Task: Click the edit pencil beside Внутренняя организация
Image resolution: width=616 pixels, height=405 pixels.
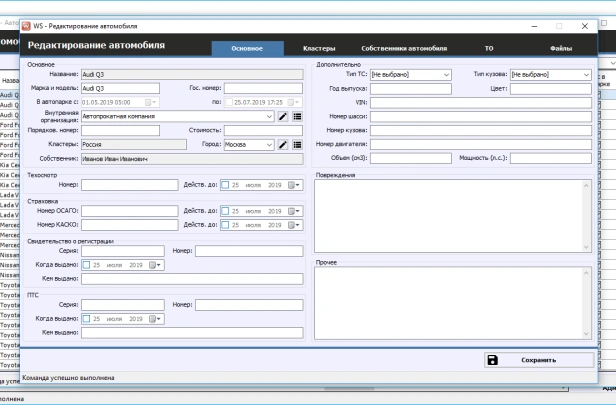Action: (x=283, y=116)
